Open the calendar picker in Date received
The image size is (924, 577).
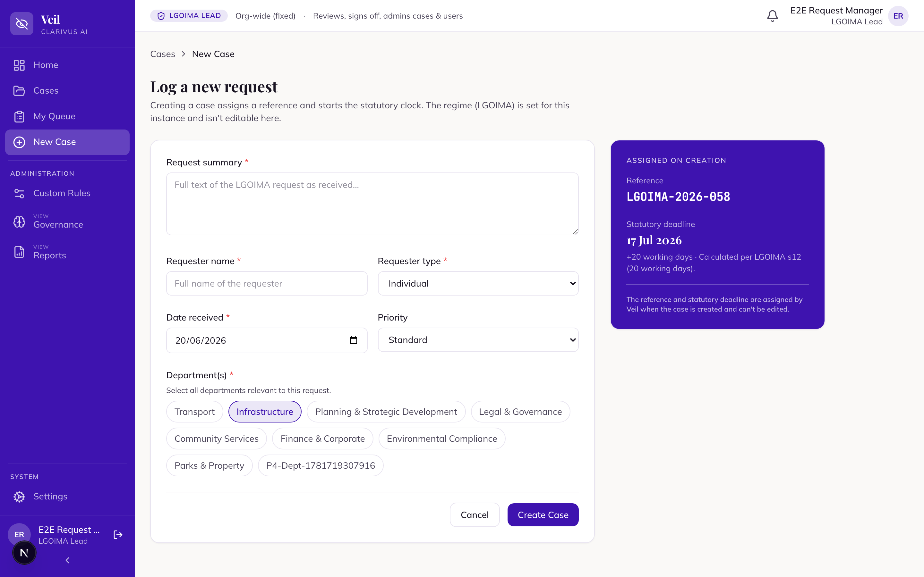[354, 340]
